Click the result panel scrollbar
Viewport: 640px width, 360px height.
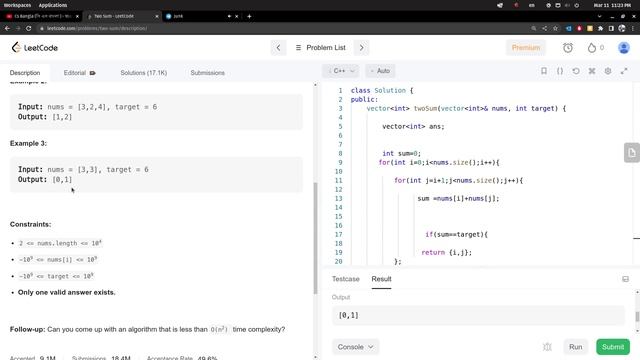click(x=637, y=317)
